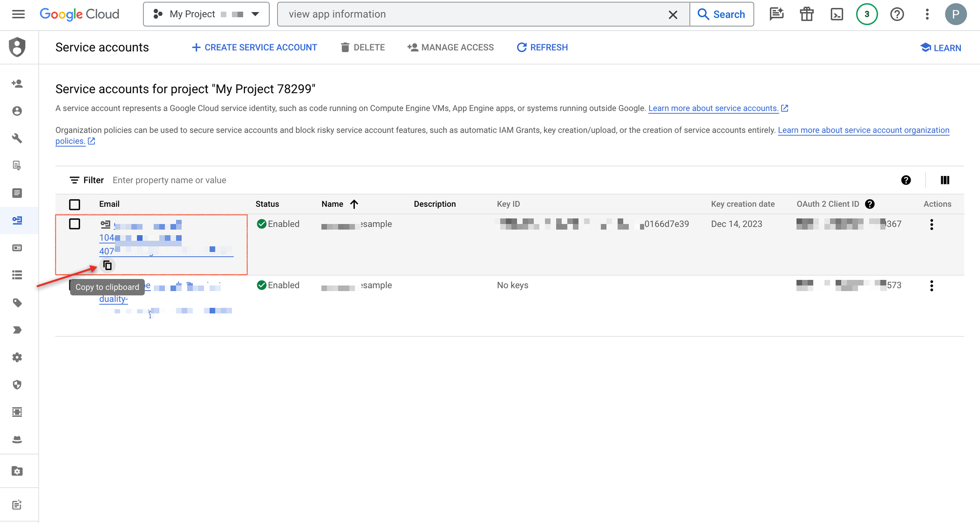Select all service accounts header checkbox
The image size is (980, 523).
[75, 204]
